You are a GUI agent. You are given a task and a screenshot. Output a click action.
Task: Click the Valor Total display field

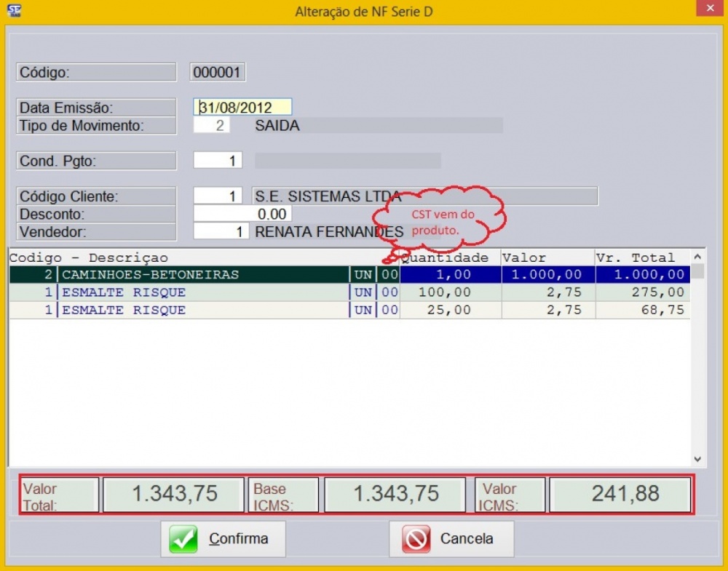point(173,495)
